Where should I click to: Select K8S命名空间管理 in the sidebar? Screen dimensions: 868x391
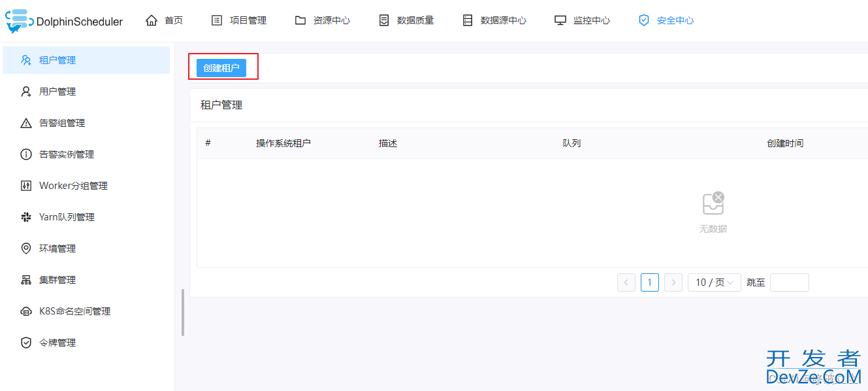(x=86, y=311)
